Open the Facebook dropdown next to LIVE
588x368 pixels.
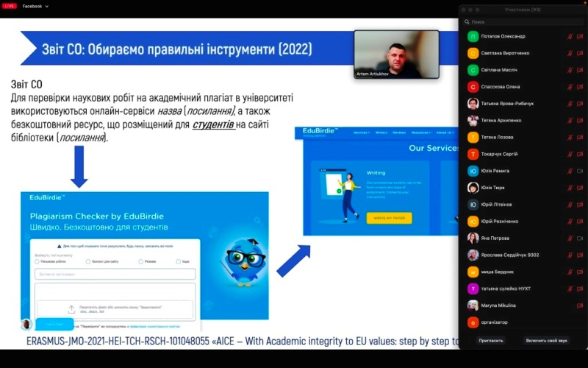click(x=35, y=6)
